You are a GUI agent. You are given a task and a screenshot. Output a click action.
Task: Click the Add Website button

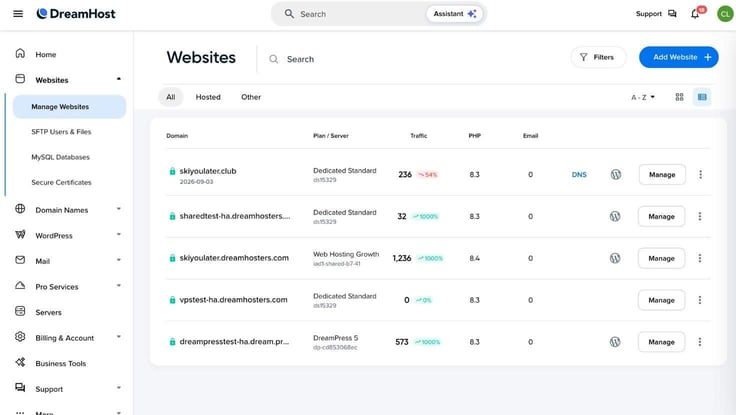pyautogui.click(x=679, y=57)
